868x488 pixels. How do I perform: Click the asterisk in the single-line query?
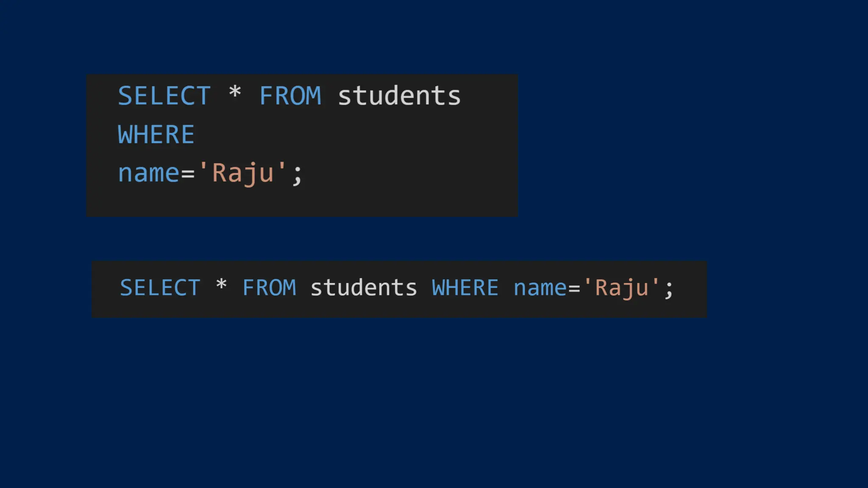pyautogui.click(x=221, y=285)
